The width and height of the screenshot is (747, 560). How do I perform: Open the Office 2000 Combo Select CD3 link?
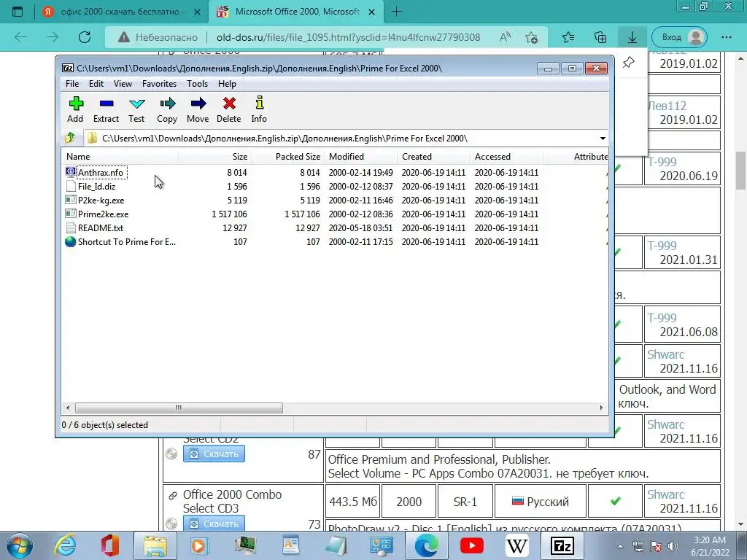pyautogui.click(x=232, y=502)
